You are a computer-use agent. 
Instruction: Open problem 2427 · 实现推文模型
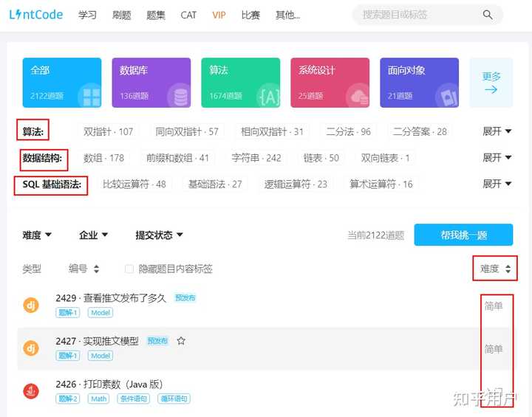pos(98,341)
